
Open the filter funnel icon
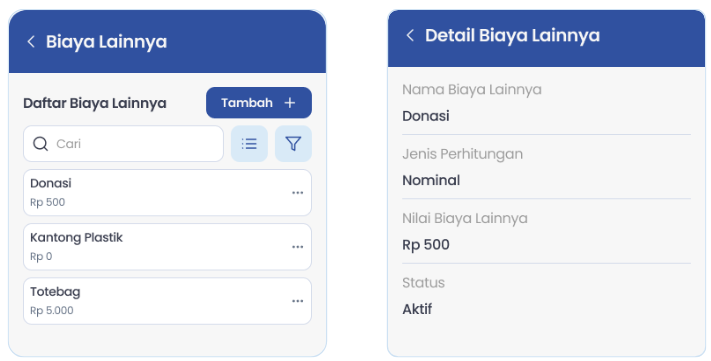(293, 144)
